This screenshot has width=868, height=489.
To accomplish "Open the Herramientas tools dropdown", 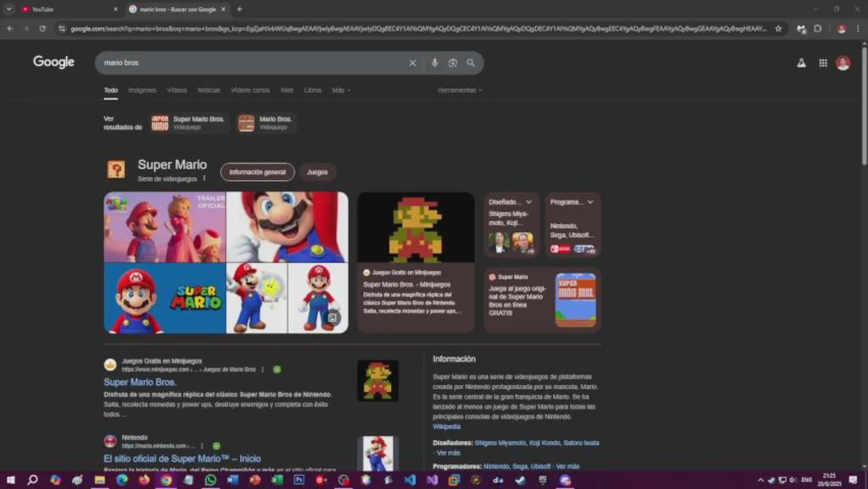I will [460, 90].
